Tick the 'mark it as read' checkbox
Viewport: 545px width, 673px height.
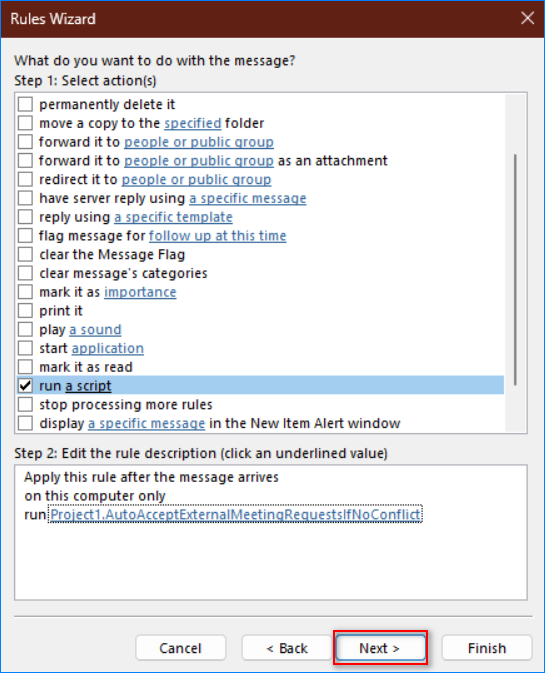(x=25, y=367)
